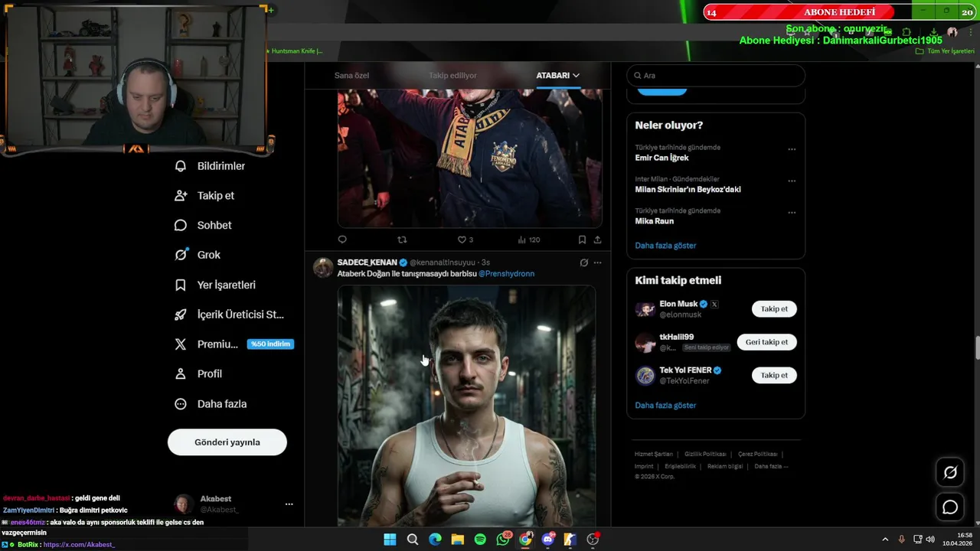Reply to the scarf photo post
Image resolution: width=980 pixels, height=551 pixels.
[x=342, y=240]
